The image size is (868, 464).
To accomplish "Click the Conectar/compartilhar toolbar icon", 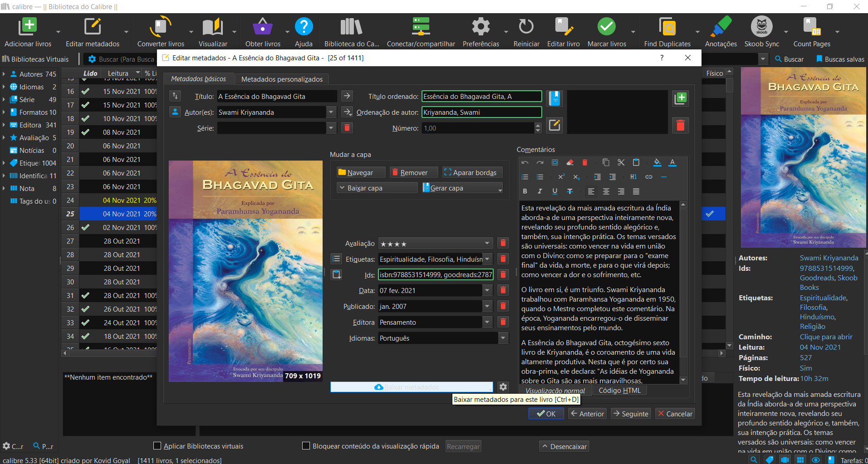I will tap(421, 27).
